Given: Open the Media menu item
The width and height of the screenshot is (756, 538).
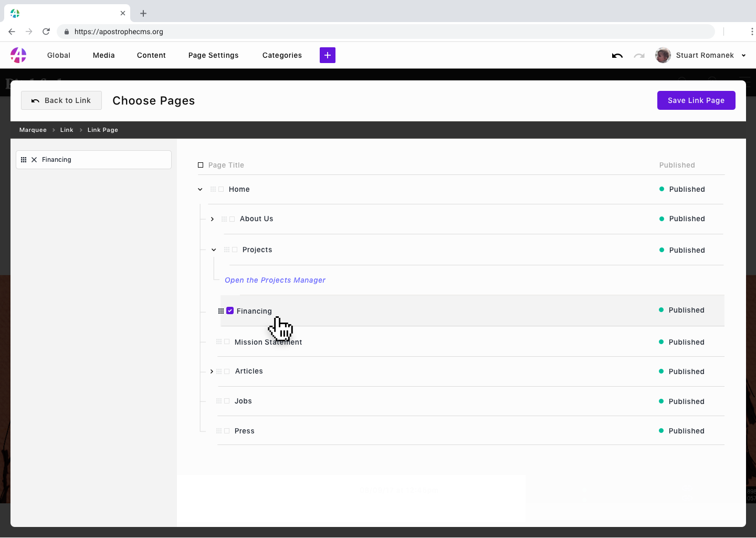Looking at the screenshot, I should pyautogui.click(x=103, y=55).
